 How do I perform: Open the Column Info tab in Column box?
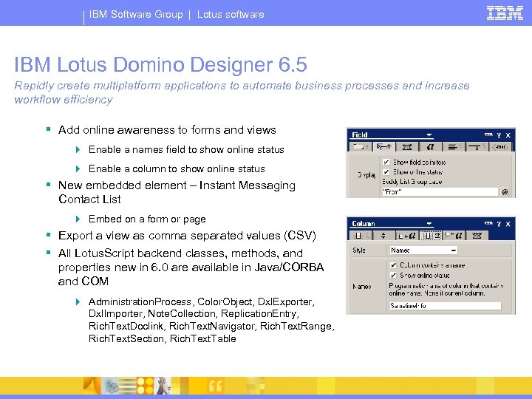click(361, 236)
